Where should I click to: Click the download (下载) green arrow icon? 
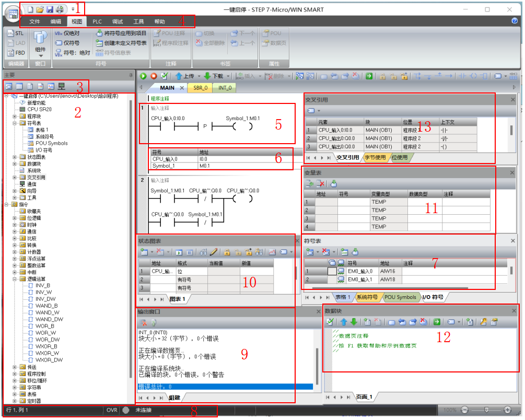click(207, 76)
